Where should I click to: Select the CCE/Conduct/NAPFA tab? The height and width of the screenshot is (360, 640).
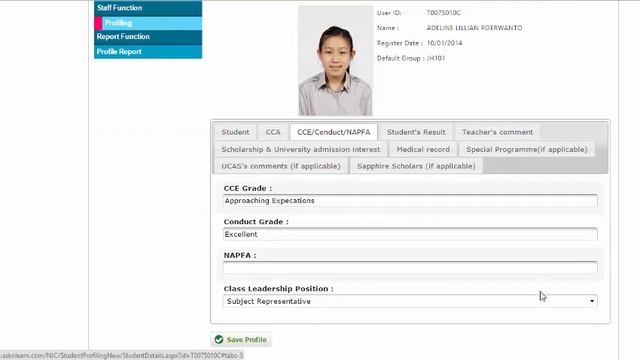pos(333,132)
